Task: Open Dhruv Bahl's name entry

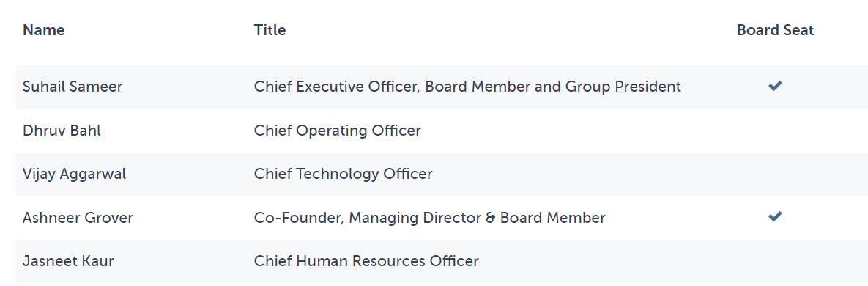Action: point(62,131)
